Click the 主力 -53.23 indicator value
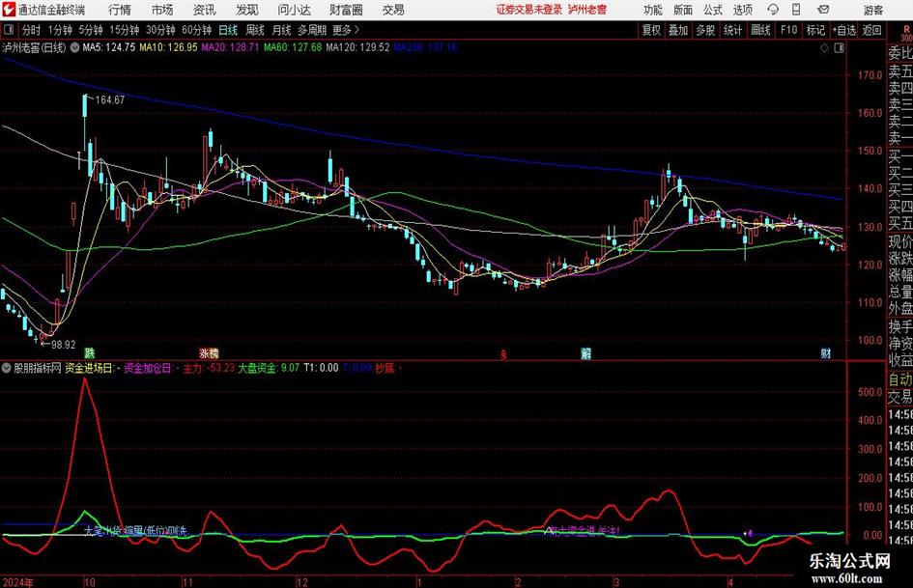Viewport: 913px width, 588px height. tap(209, 368)
